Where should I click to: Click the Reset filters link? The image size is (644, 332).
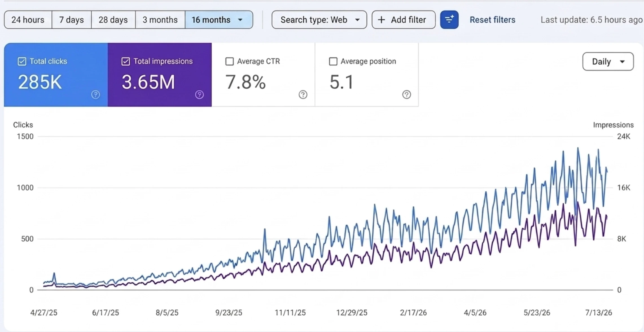492,20
